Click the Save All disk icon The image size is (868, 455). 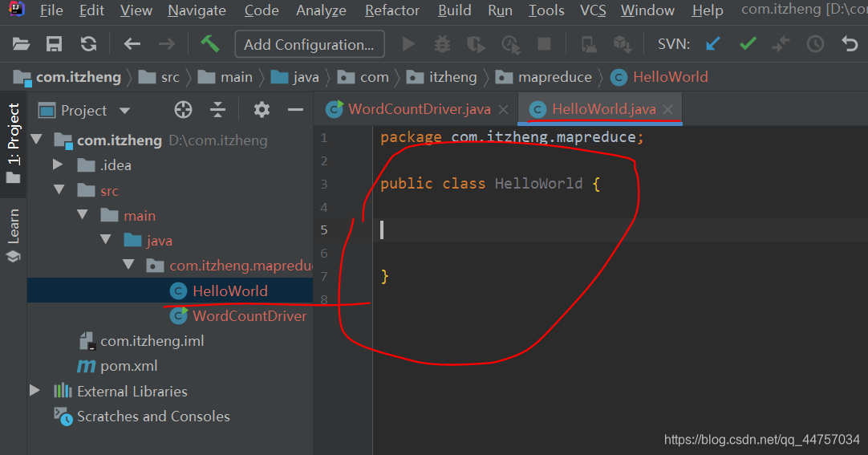pos(55,44)
